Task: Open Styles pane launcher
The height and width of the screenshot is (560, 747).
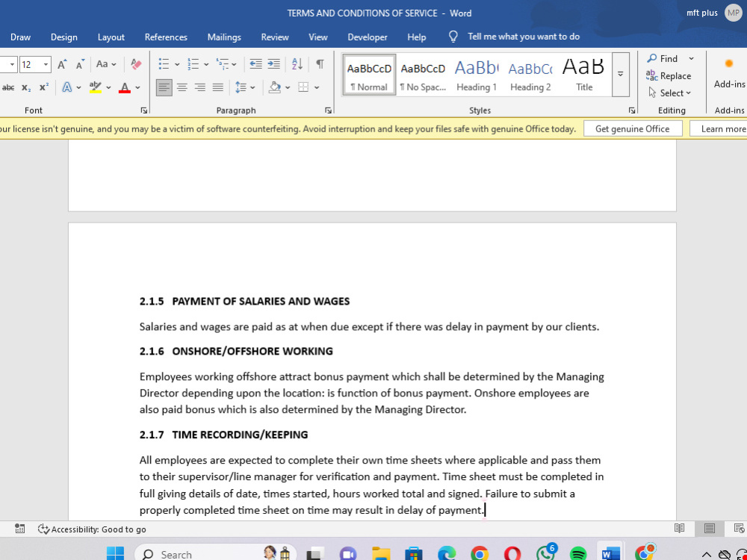Action: [x=632, y=111]
